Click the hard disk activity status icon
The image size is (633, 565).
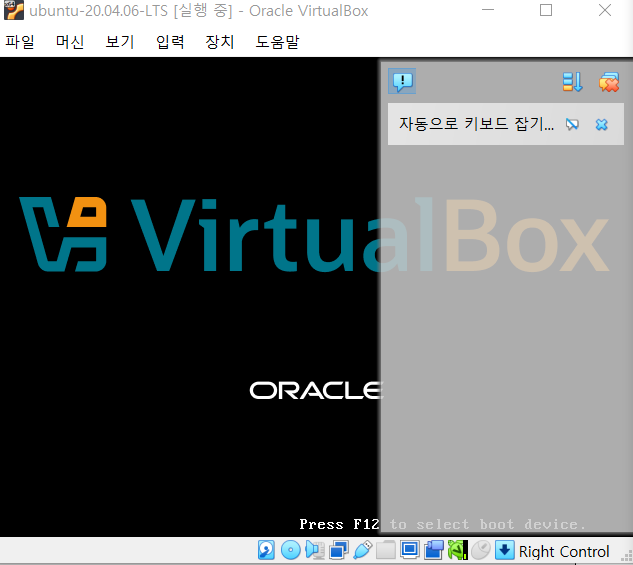(266, 550)
